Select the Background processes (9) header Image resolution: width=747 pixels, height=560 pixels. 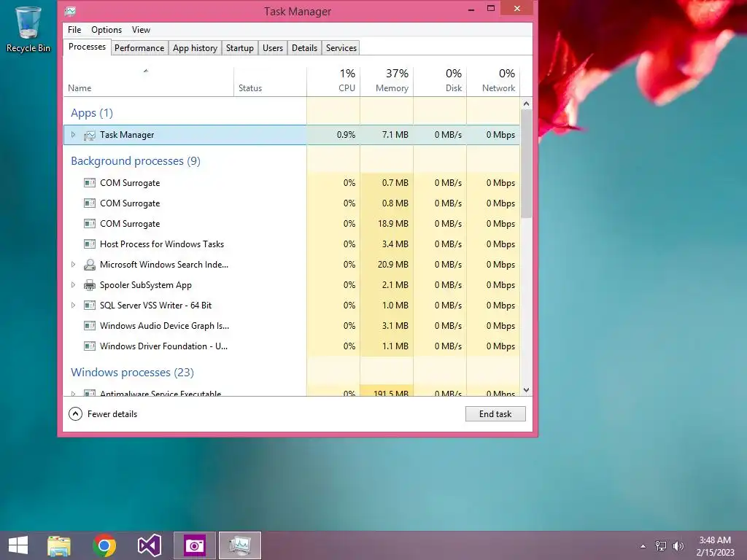[x=136, y=161]
